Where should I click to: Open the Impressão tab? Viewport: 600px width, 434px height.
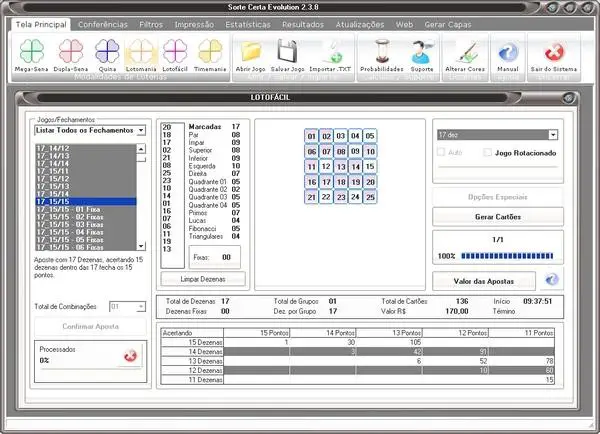point(194,25)
